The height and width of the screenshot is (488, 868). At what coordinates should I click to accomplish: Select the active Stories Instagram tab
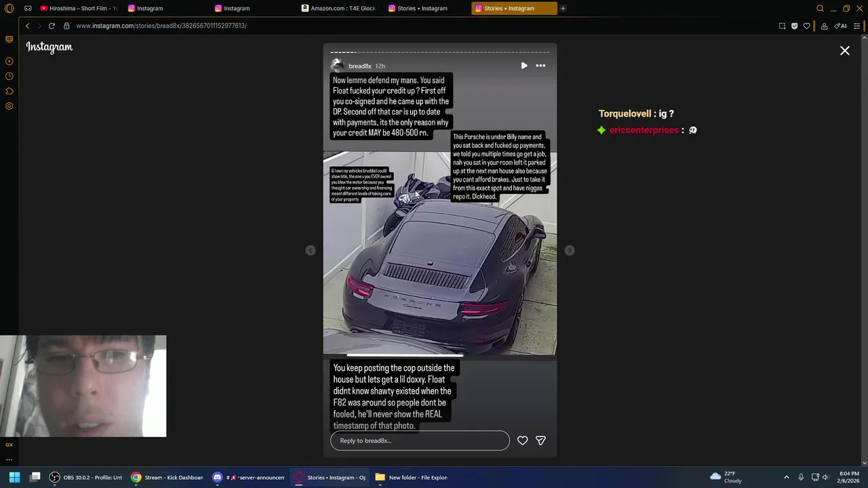pyautogui.click(x=514, y=8)
